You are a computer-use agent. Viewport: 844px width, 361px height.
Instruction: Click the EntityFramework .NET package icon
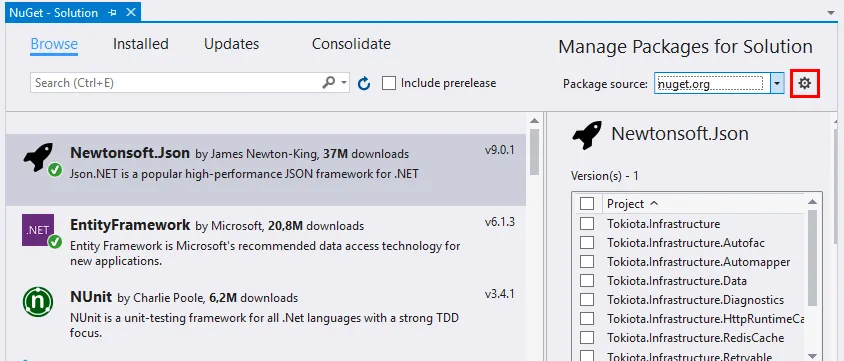pyautogui.click(x=38, y=230)
